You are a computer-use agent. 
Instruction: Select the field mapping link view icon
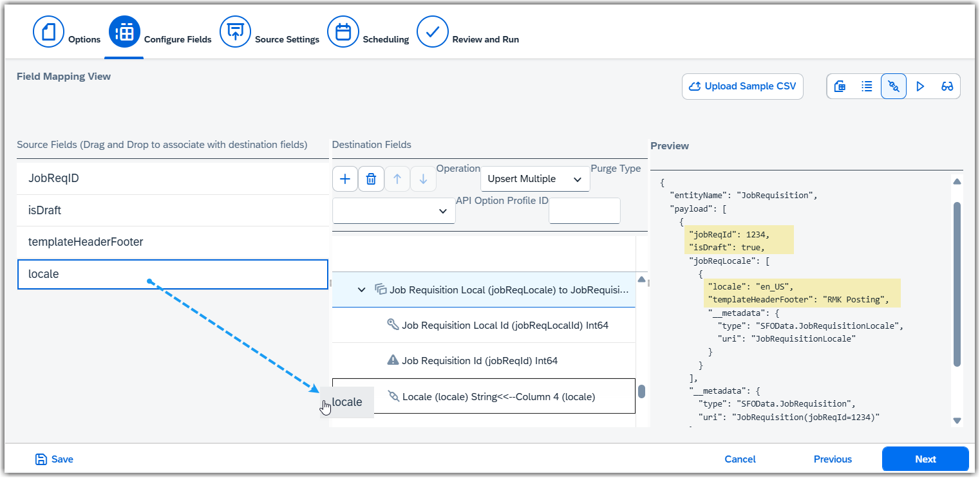click(894, 86)
